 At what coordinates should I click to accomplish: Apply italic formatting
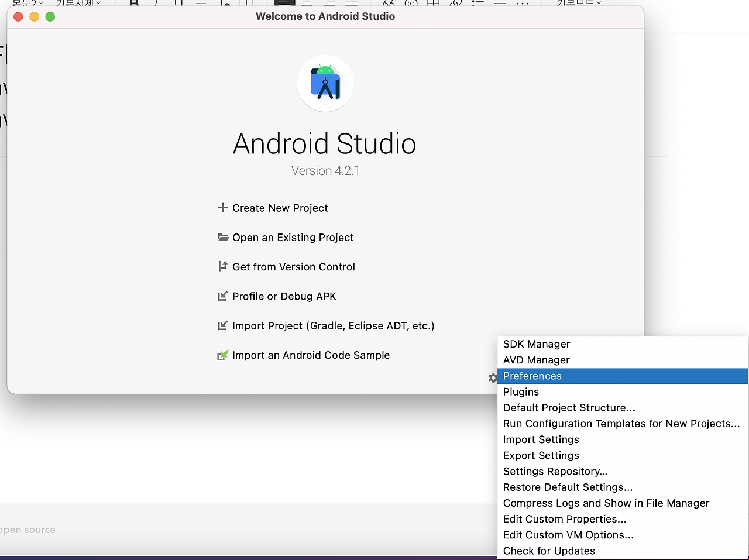pyautogui.click(x=157, y=3)
